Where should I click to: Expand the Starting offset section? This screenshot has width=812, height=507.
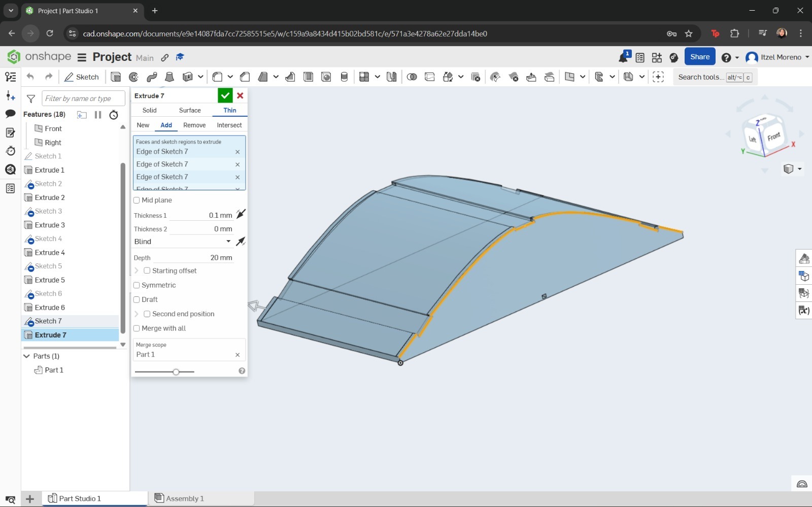pyautogui.click(x=136, y=271)
